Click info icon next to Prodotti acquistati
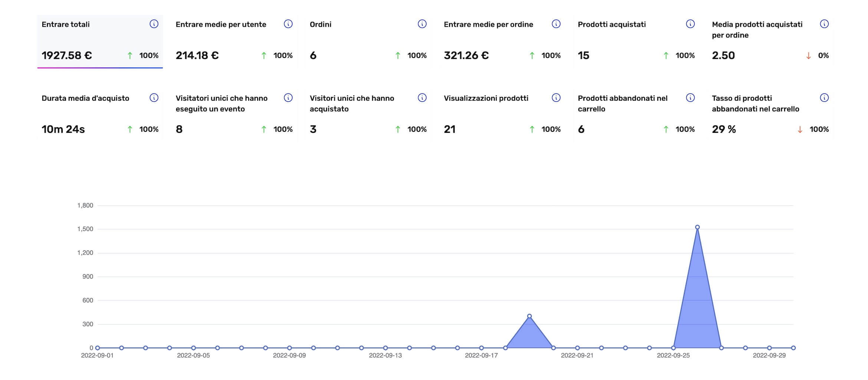868x380 pixels. pos(690,24)
